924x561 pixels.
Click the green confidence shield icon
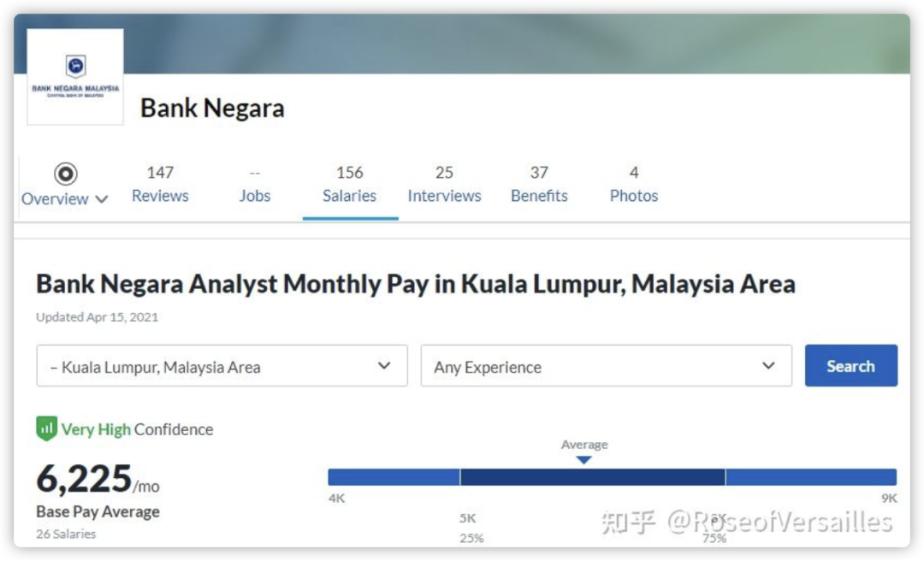[46, 428]
